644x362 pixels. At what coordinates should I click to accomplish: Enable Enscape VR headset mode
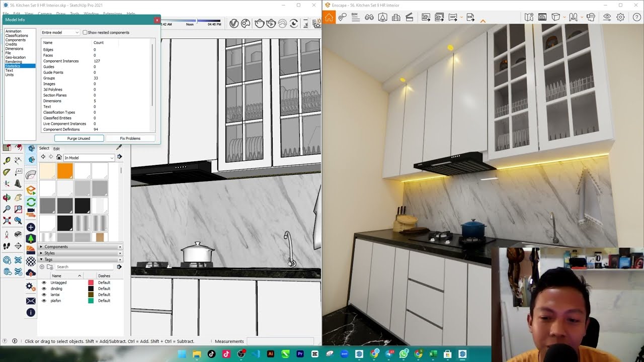591,17
